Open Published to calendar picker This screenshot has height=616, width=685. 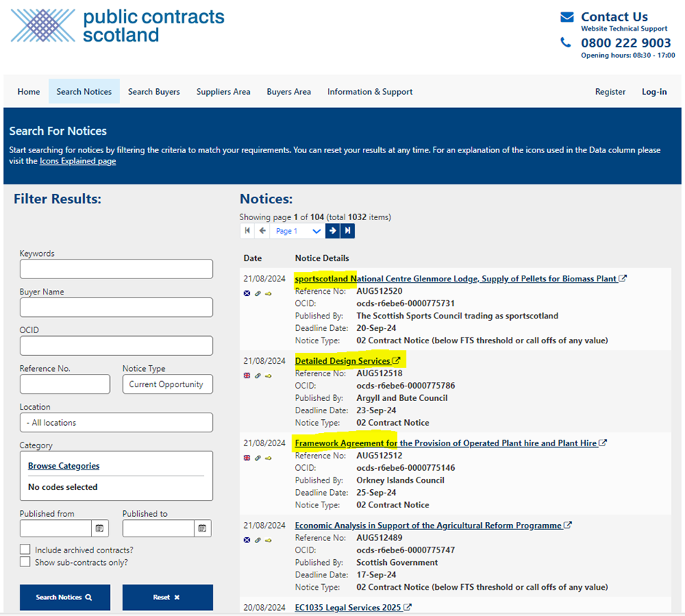point(203,529)
